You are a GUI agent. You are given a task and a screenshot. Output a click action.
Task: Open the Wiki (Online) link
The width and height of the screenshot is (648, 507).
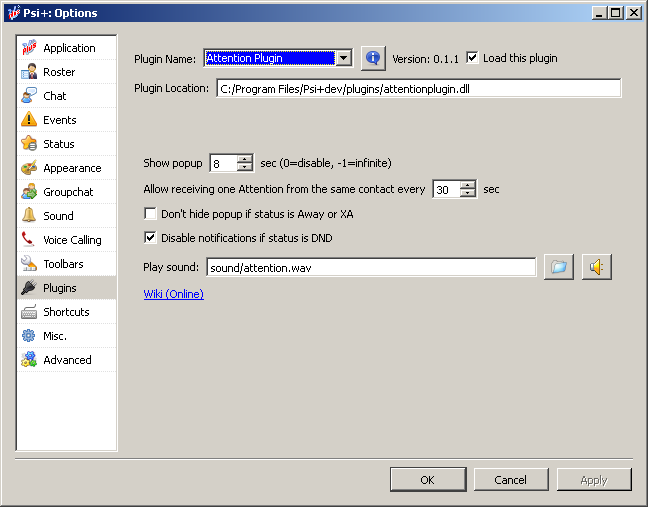[174, 294]
